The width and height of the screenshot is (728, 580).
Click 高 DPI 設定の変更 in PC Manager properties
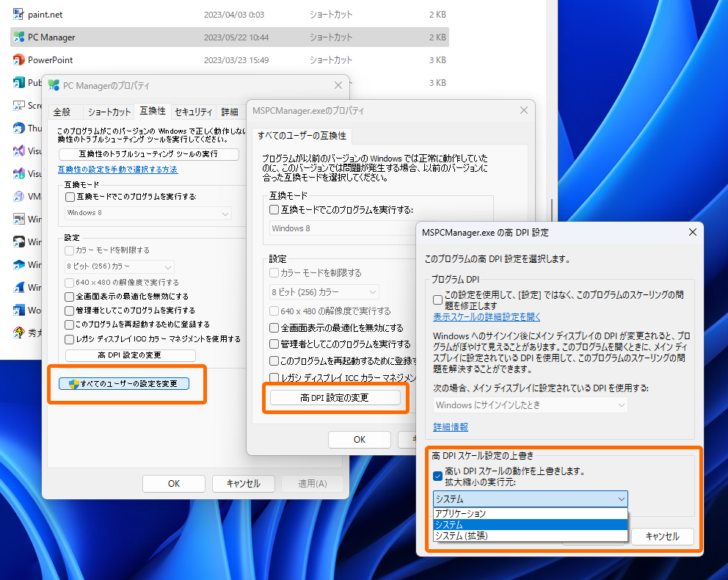click(130, 355)
